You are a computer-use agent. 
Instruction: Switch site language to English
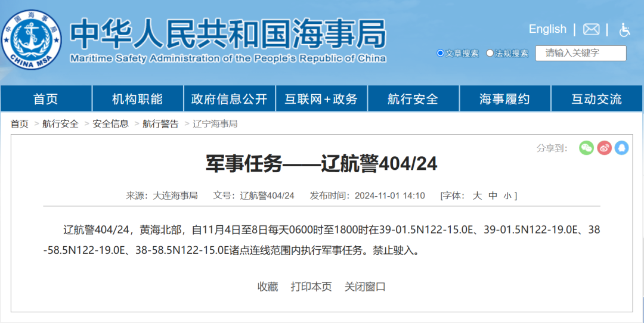[x=547, y=29]
